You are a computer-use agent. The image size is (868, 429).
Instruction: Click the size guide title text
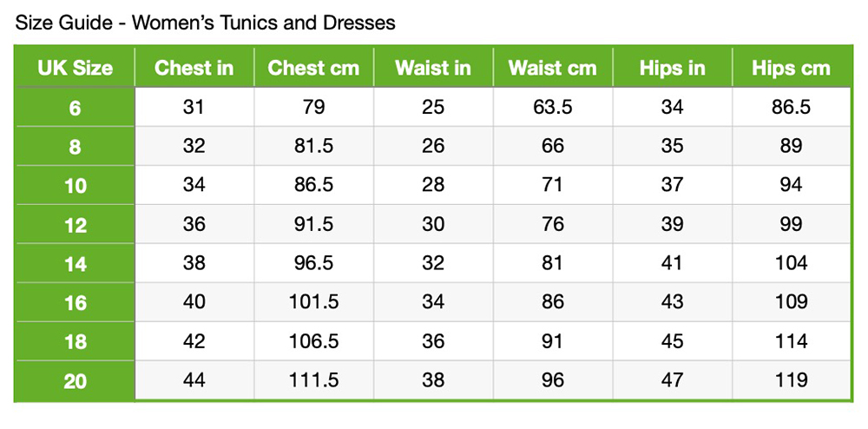[205, 23]
